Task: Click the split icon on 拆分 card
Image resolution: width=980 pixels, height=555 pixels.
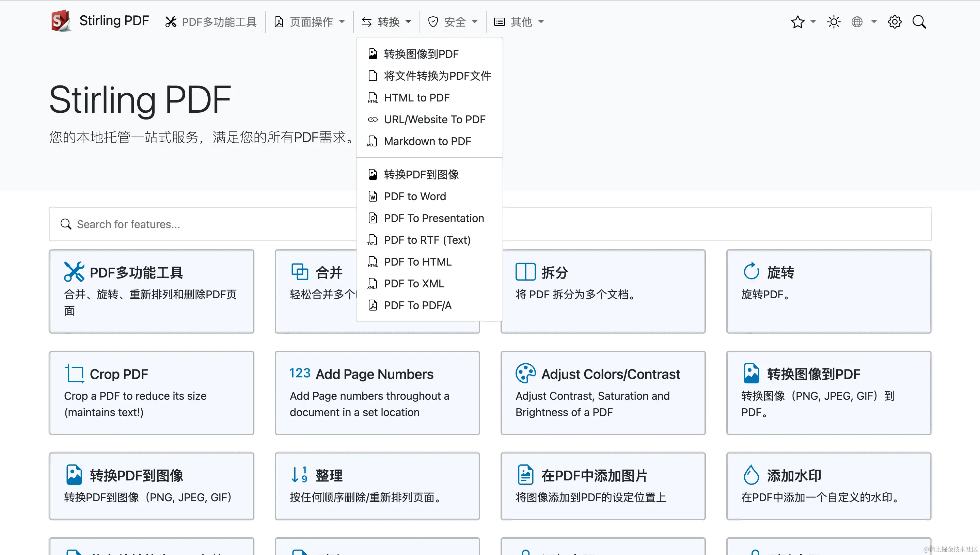Action: (525, 272)
